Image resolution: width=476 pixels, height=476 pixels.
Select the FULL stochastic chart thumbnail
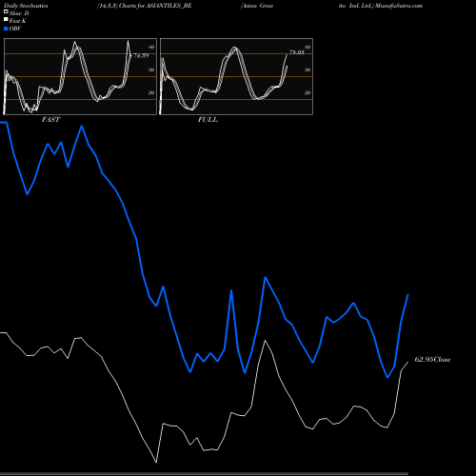(236, 76)
